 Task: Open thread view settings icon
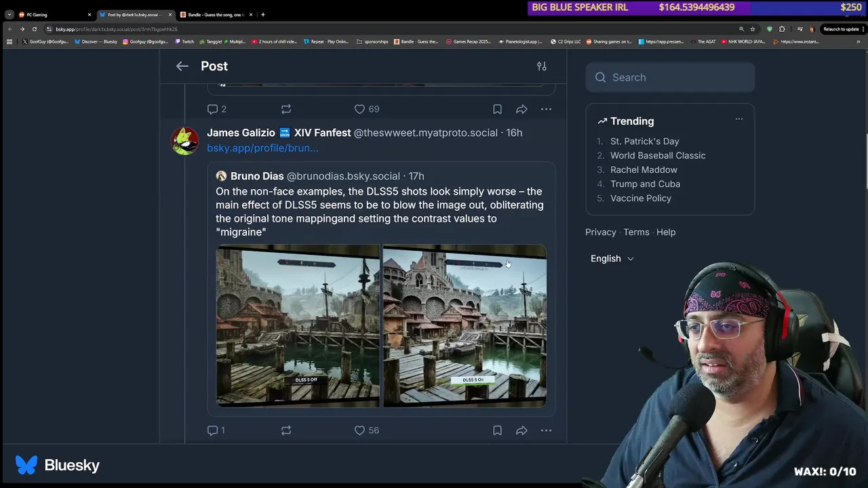pos(541,66)
